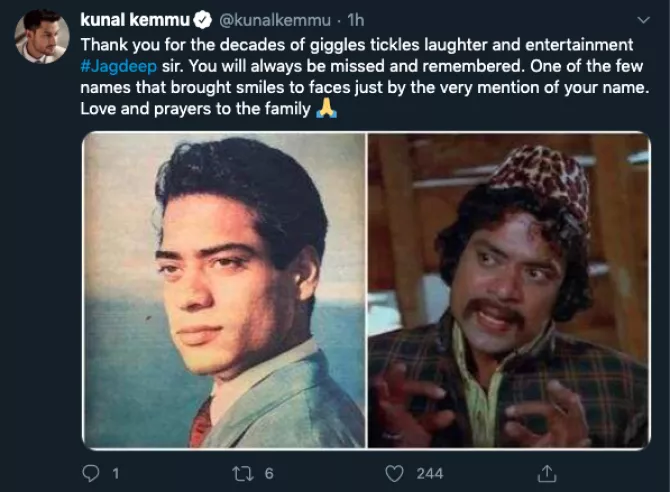This screenshot has width=670, height=492.
Task: Open the left portrait photo with red tie
Action: tap(223, 290)
